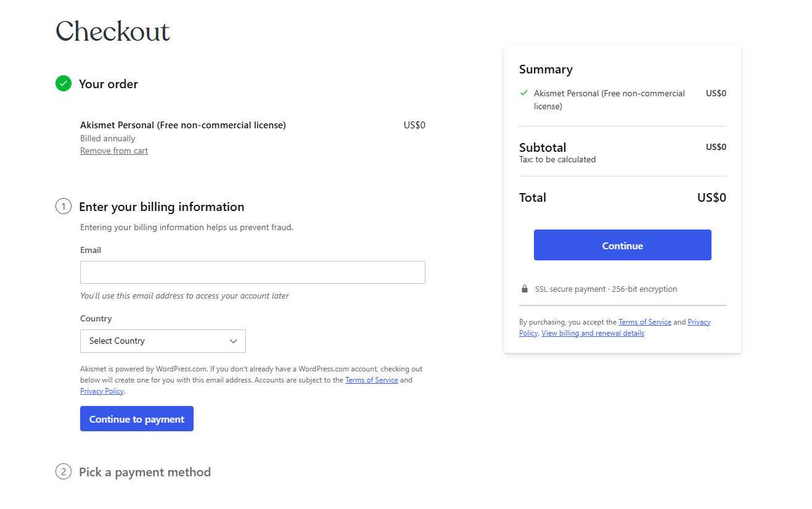Open the Select Country dropdown
The image size is (812, 509).
(163, 341)
